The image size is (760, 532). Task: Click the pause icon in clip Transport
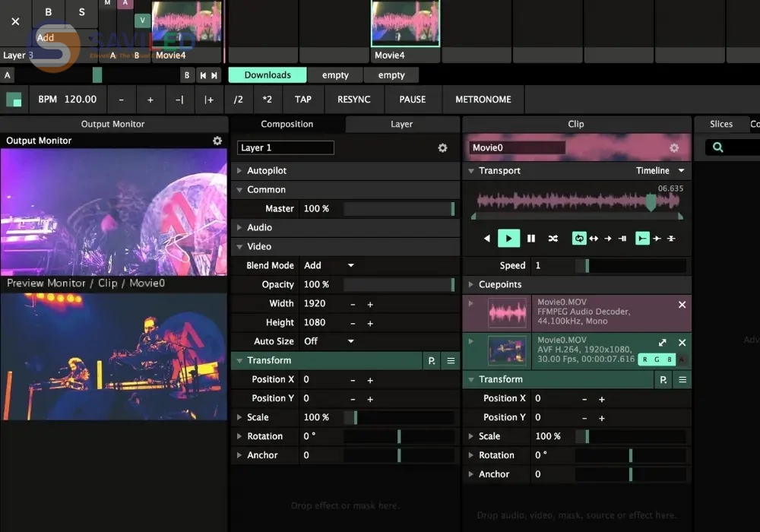pos(531,239)
